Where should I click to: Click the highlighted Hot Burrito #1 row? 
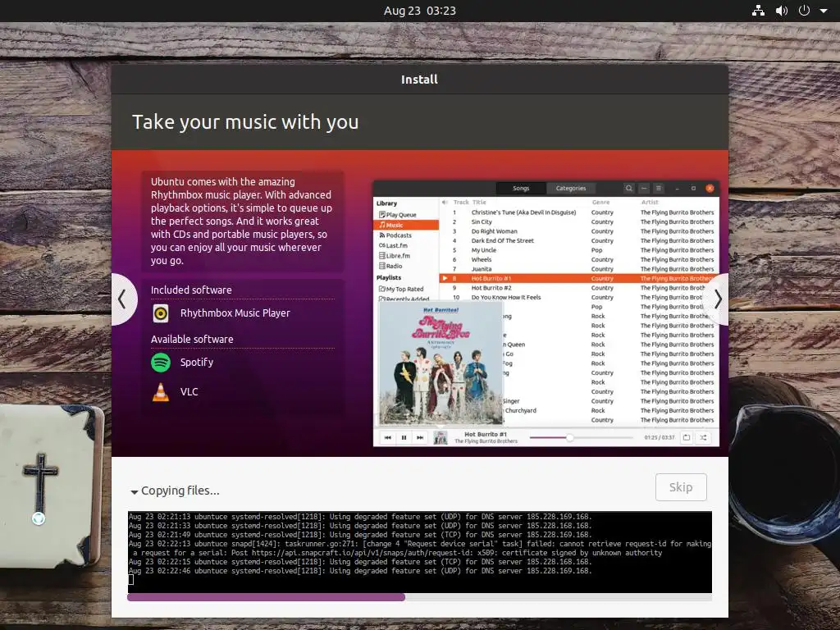pyautogui.click(x=578, y=279)
